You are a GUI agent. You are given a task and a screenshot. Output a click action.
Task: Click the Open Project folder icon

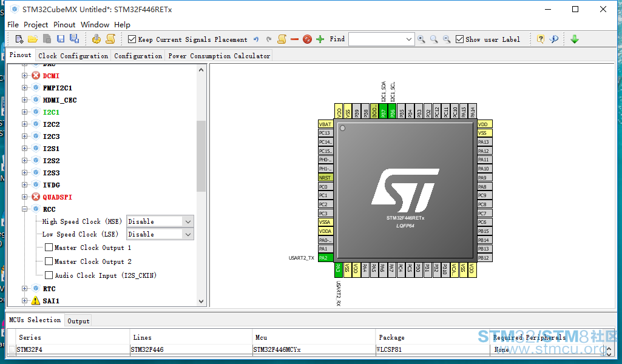click(x=33, y=39)
